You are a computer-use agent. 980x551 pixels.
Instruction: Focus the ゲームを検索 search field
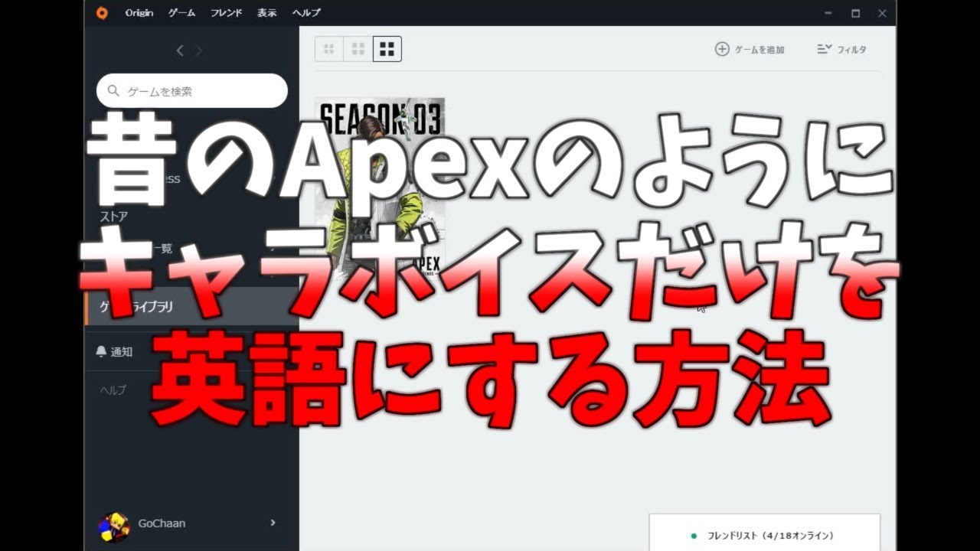tap(192, 91)
